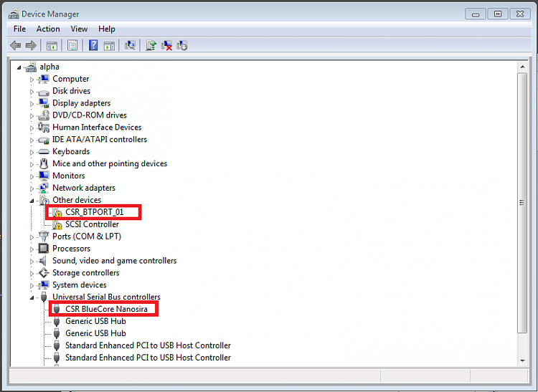Viewport: 538px width, 392px height.
Task: Select first Standard Enhanced PCI to USB Host Controller
Action: click(x=148, y=345)
